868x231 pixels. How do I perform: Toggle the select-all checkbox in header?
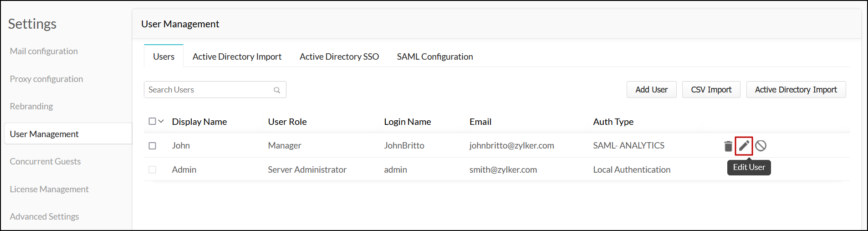153,121
